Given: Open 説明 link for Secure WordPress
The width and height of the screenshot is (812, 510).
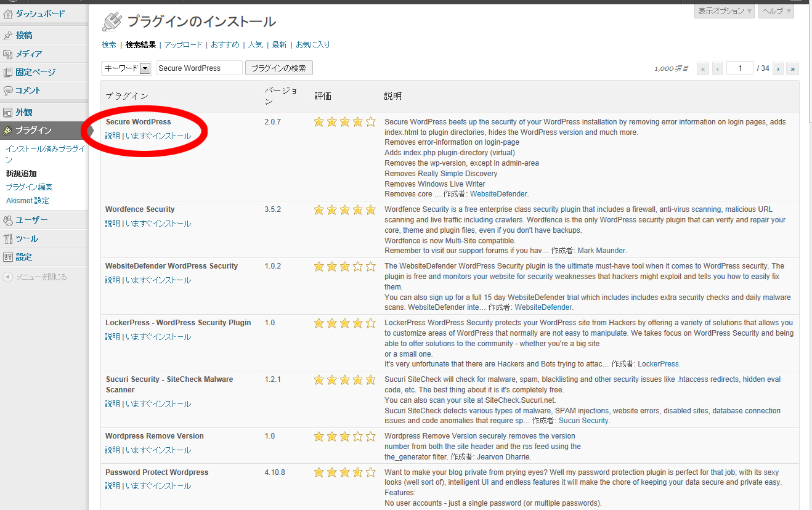Looking at the screenshot, I should click(x=113, y=136).
